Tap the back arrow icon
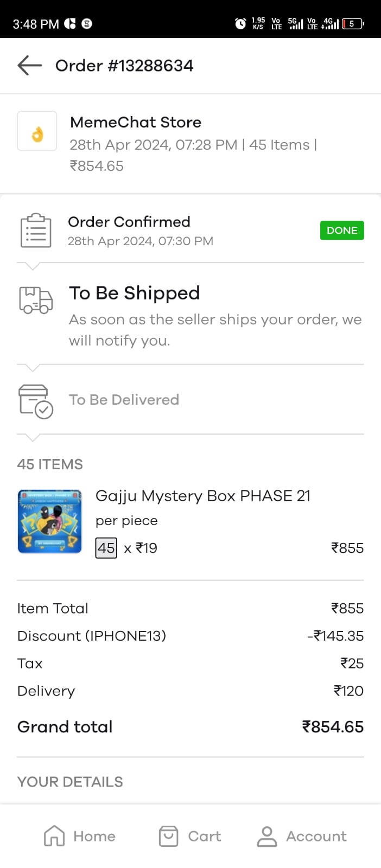The image size is (381, 868). coord(29,66)
